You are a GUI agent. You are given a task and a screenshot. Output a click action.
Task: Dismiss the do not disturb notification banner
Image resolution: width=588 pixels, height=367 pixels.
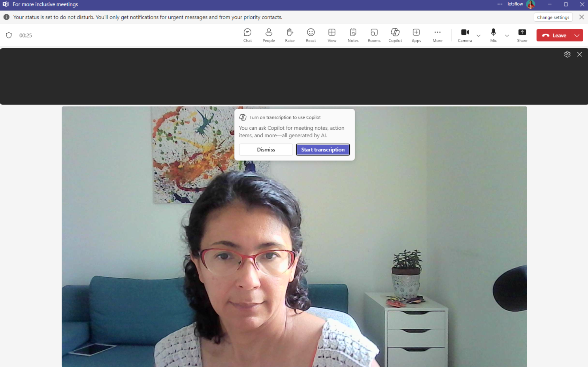(581, 17)
